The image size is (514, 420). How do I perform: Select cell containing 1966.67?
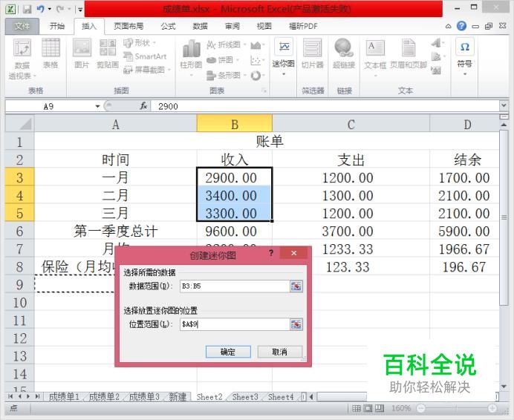tap(464, 249)
